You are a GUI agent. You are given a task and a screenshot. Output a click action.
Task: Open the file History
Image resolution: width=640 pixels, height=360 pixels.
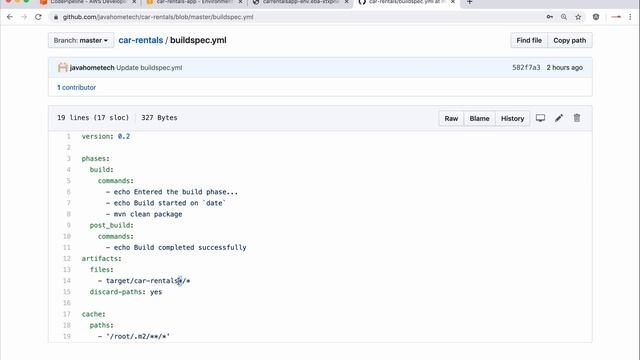(x=512, y=118)
